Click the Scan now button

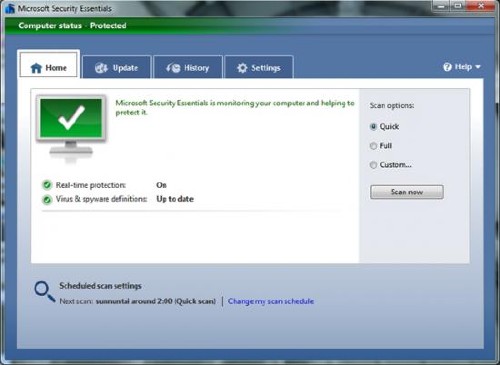tap(407, 192)
